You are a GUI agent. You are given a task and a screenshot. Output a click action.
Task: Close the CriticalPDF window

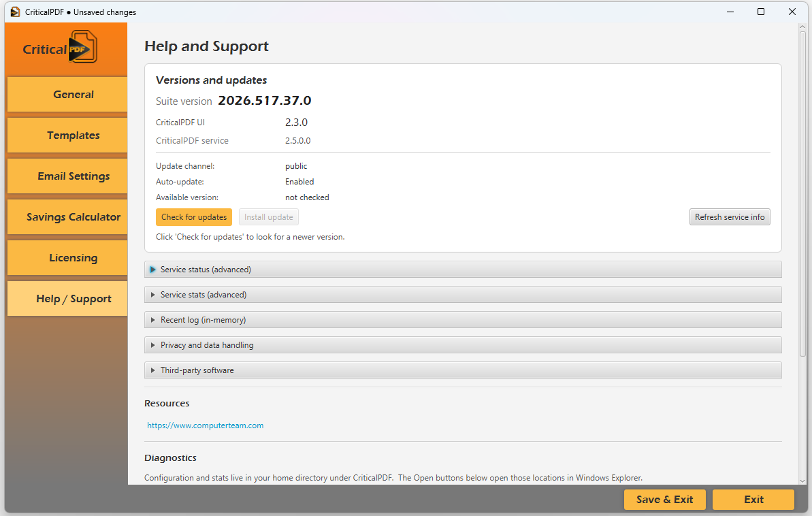tap(792, 12)
